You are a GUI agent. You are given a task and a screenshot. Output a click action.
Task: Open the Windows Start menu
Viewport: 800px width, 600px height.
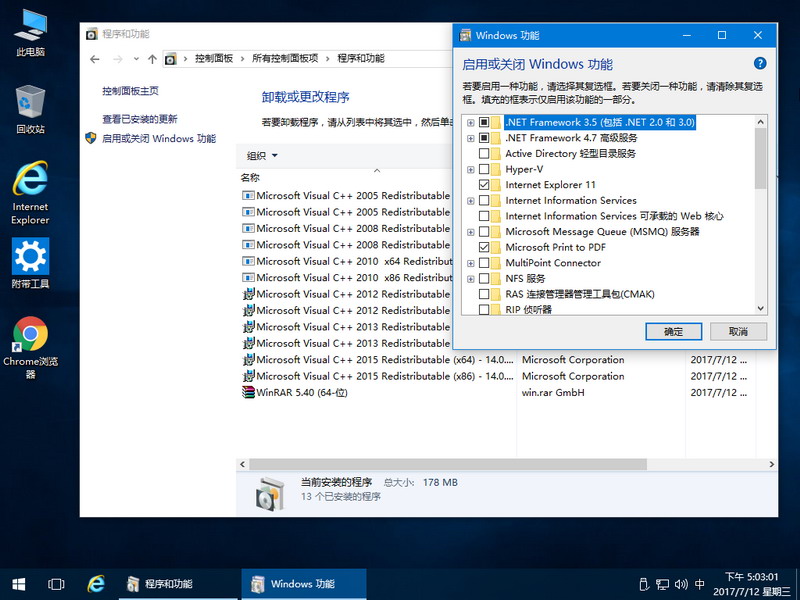19,584
